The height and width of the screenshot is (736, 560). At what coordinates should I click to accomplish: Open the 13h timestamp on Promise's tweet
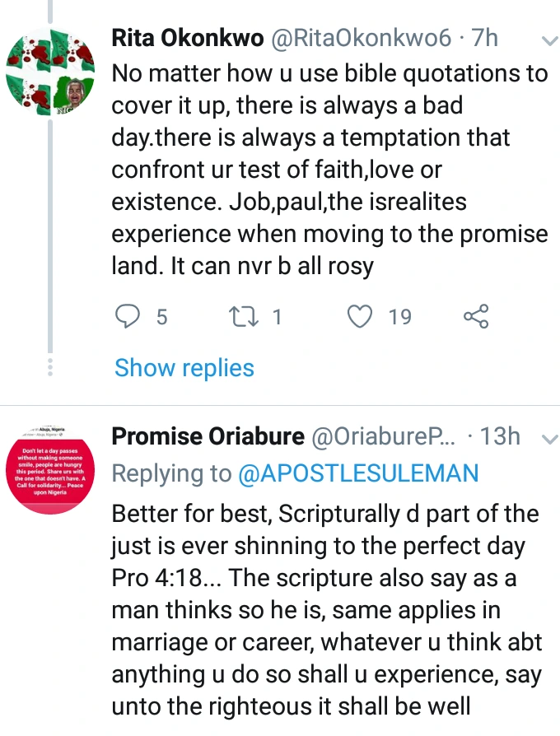click(500, 436)
